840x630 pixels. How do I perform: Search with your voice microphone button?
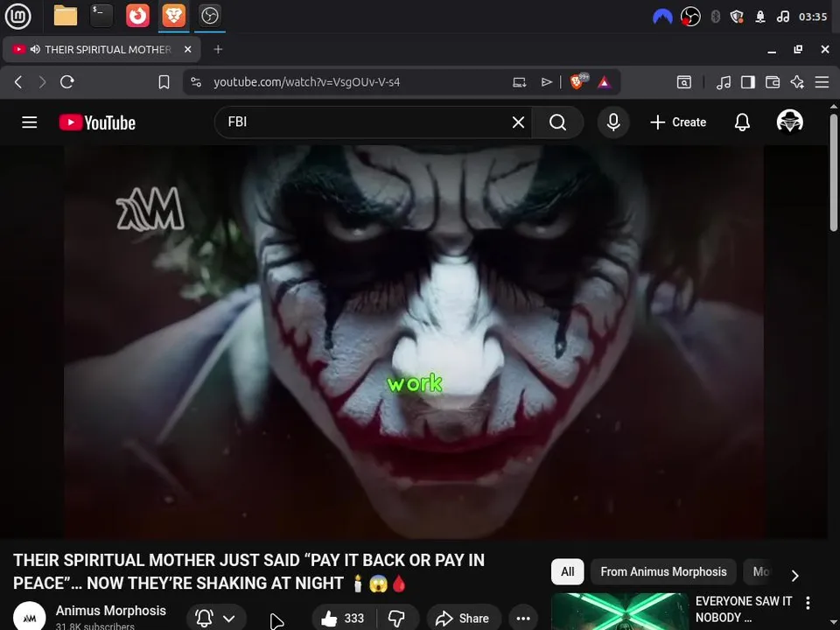pyautogui.click(x=613, y=122)
